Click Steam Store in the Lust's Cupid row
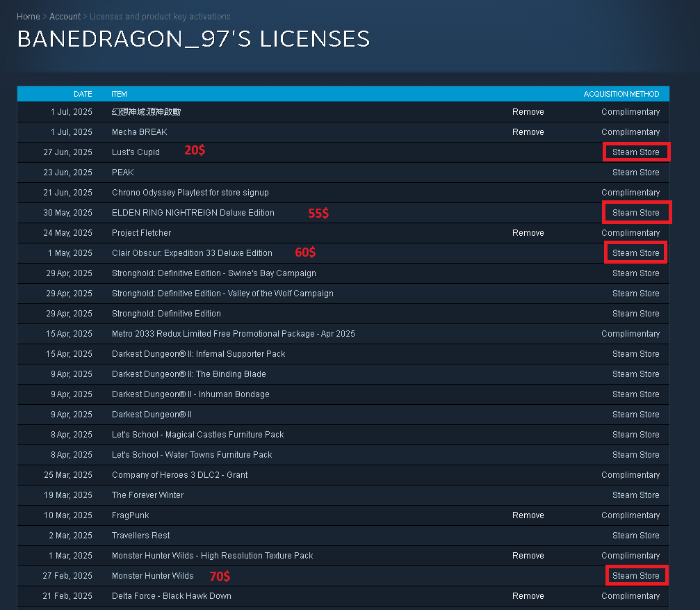The image size is (700, 610). pos(636,152)
